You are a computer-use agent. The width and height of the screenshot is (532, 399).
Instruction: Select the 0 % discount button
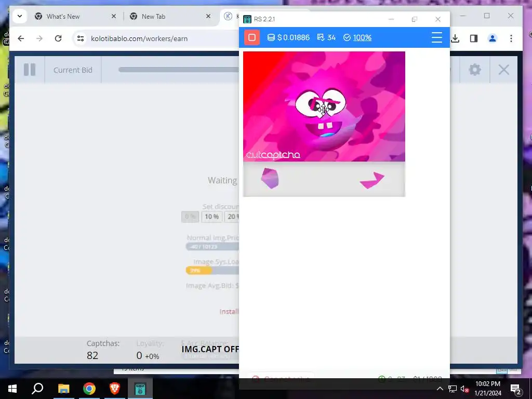pos(190,217)
